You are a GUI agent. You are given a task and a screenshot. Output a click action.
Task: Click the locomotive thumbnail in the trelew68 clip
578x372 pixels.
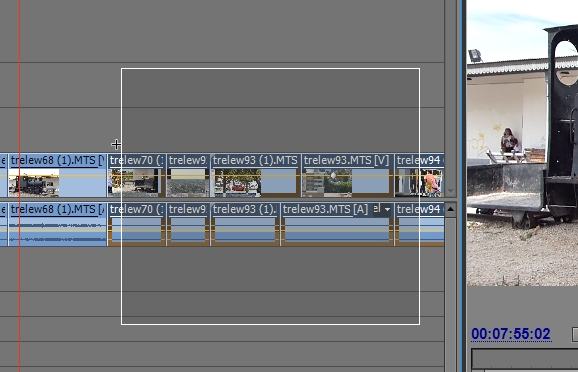coord(34,182)
